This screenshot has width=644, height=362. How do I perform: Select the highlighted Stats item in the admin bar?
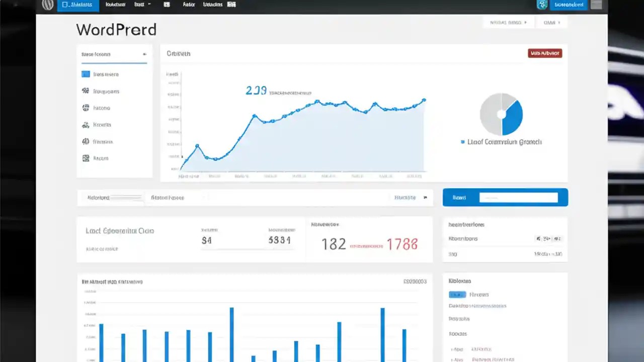[x=78, y=5]
